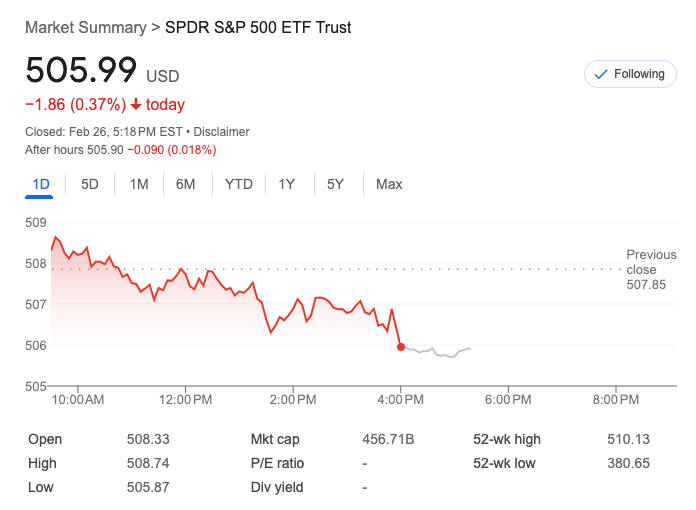This screenshot has width=696, height=510.
Task: Click the 52-wk high value 510.13
Action: (x=628, y=439)
